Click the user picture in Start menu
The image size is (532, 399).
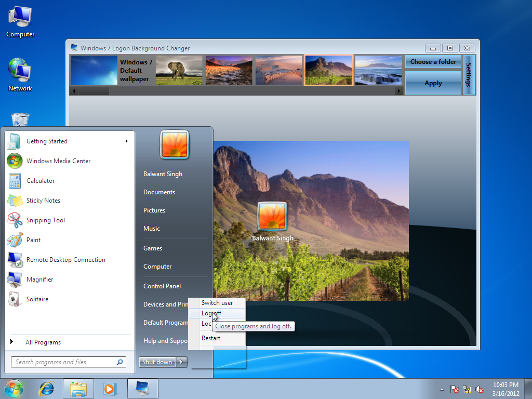pos(175,145)
